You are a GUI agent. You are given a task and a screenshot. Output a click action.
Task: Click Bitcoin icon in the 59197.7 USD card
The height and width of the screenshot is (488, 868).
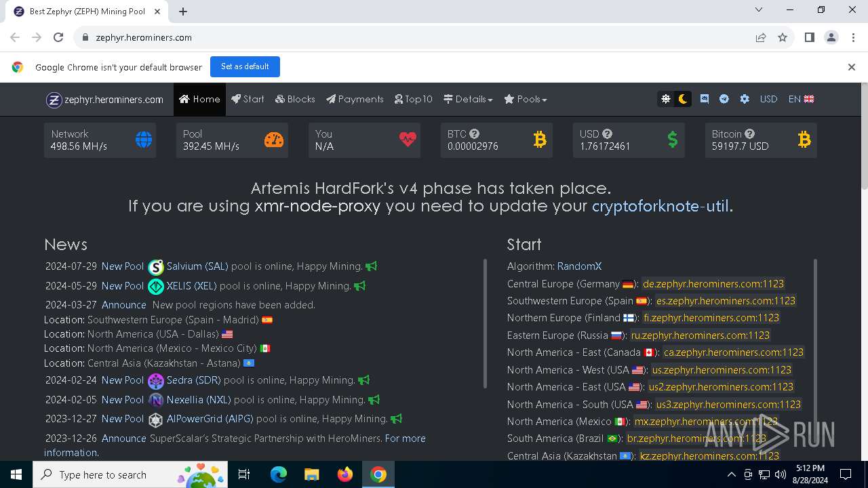(804, 140)
